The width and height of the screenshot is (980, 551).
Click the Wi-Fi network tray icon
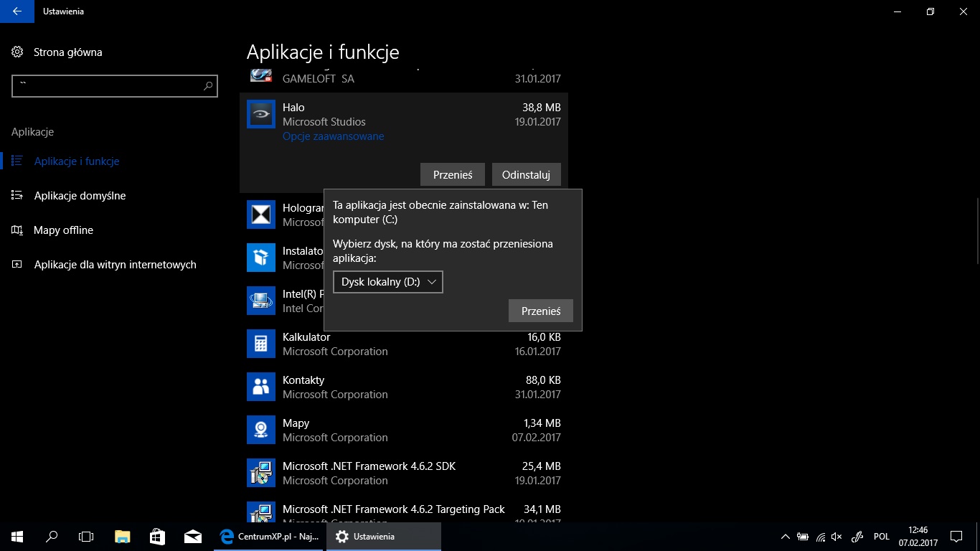click(820, 537)
